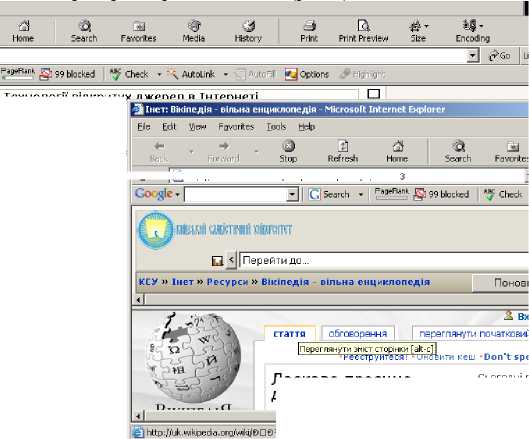This screenshot has height=439, width=529.
Task: Click Stop button in front window
Action: pos(288,152)
